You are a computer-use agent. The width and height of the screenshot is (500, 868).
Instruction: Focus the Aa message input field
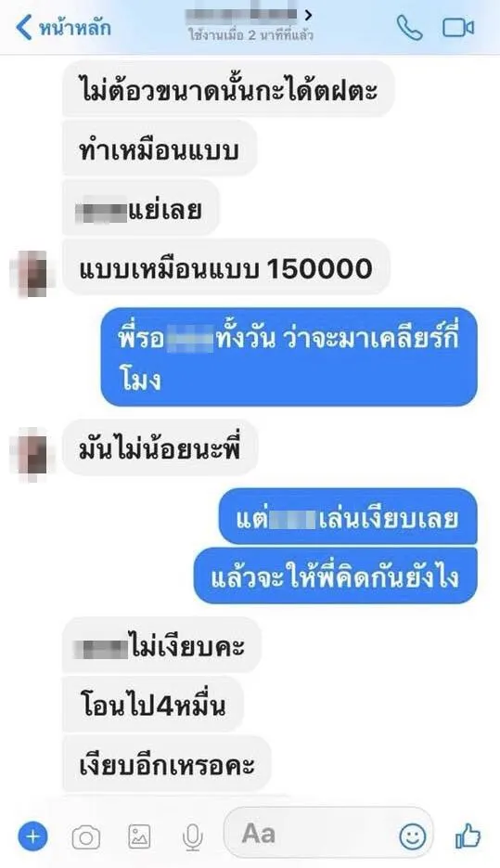click(x=328, y=836)
